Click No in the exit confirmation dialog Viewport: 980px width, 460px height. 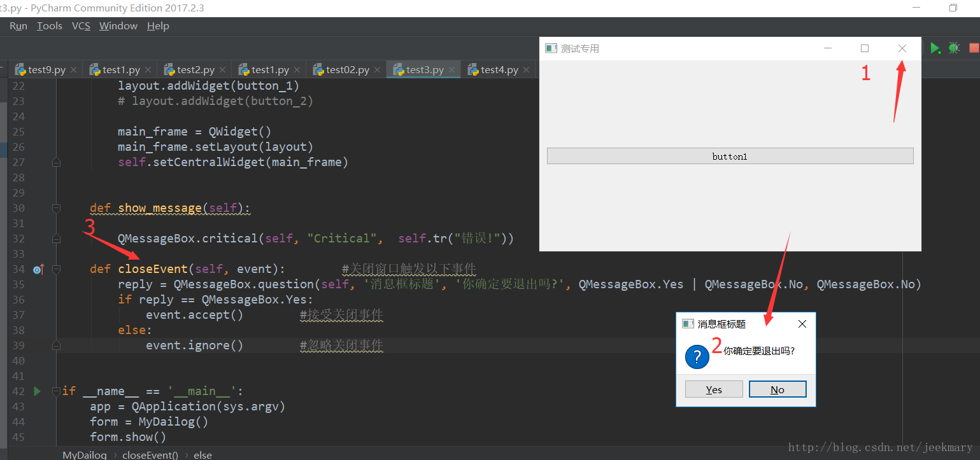coord(778,389)
